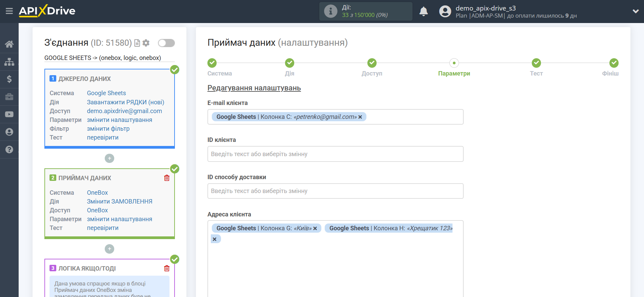Viewport: 644px width, 297px height.
Task: Click the E-mail клієнта field
Action: point(335,117)
